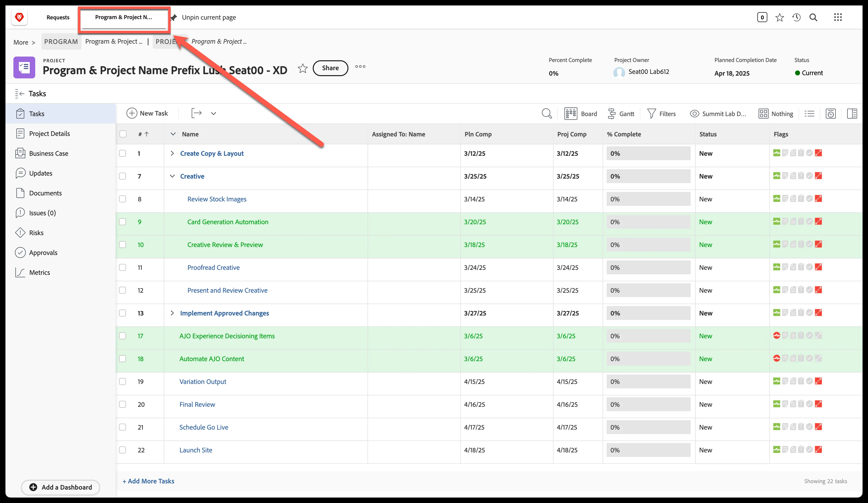Open the Gantt chart view
Image resolution: width=868 pixels, height=503 pixels.
pos(621,114)
